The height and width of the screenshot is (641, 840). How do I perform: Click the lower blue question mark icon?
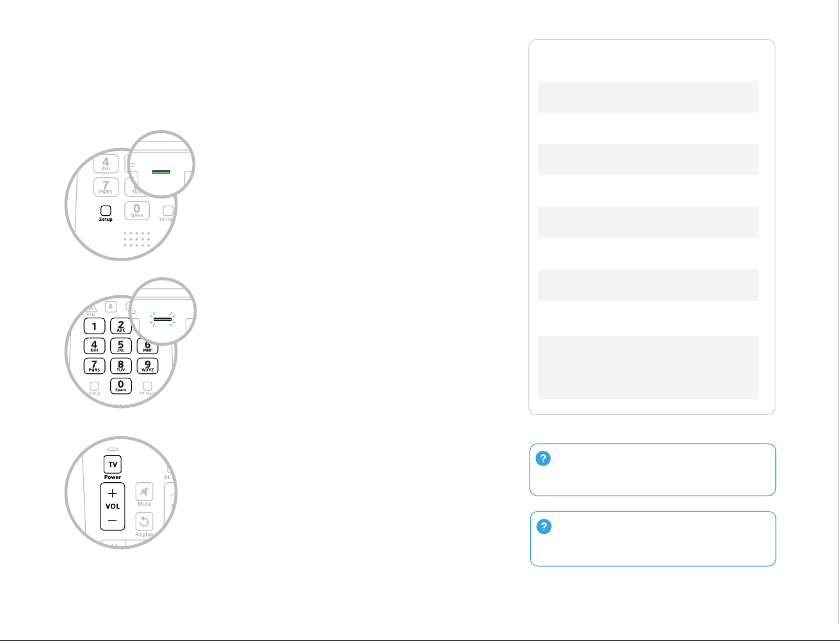pos(544,526)
